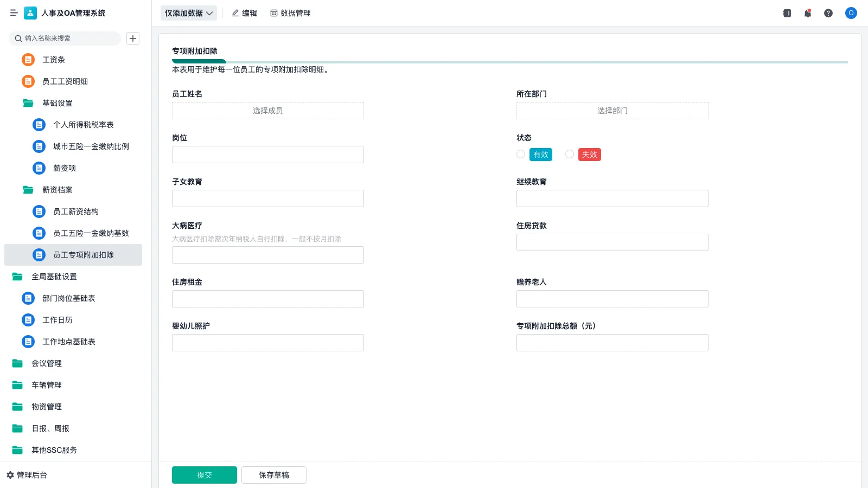Select the 有效 status radio button
This screenshot has height=488, width=868.
[x=520, y=154]
